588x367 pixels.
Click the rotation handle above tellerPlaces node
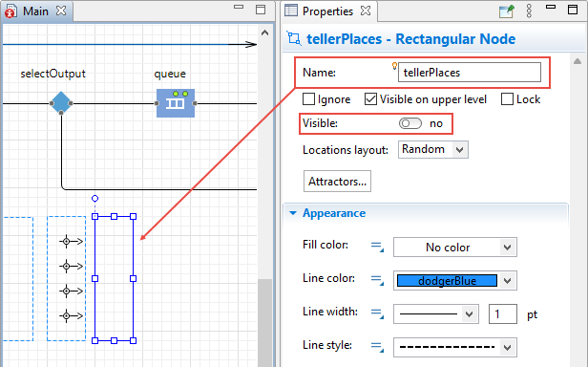click(94, 199)
